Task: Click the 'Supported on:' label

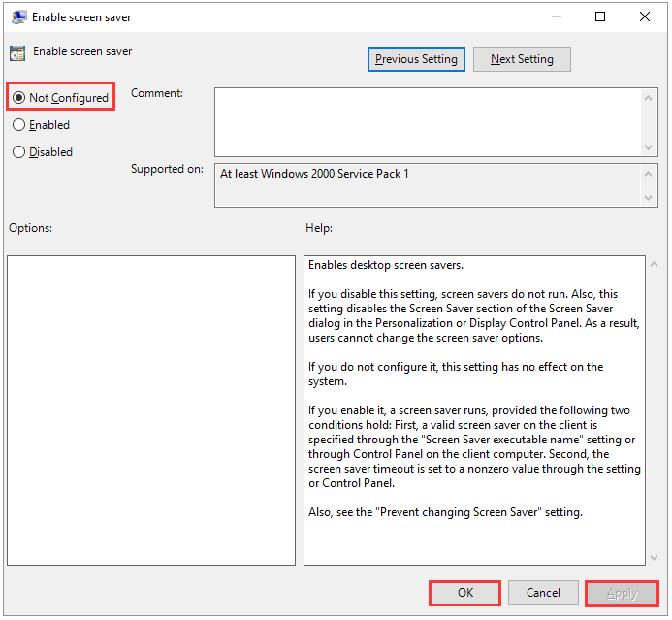Action: click(x=167, y=169)
